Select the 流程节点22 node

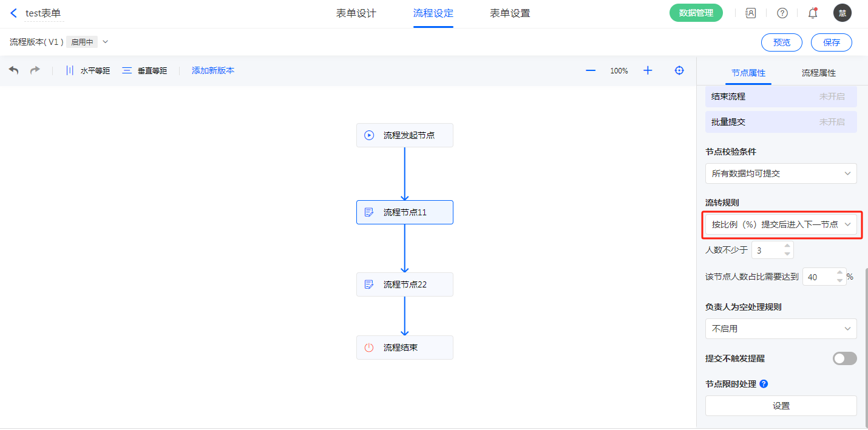click(404, 284)
